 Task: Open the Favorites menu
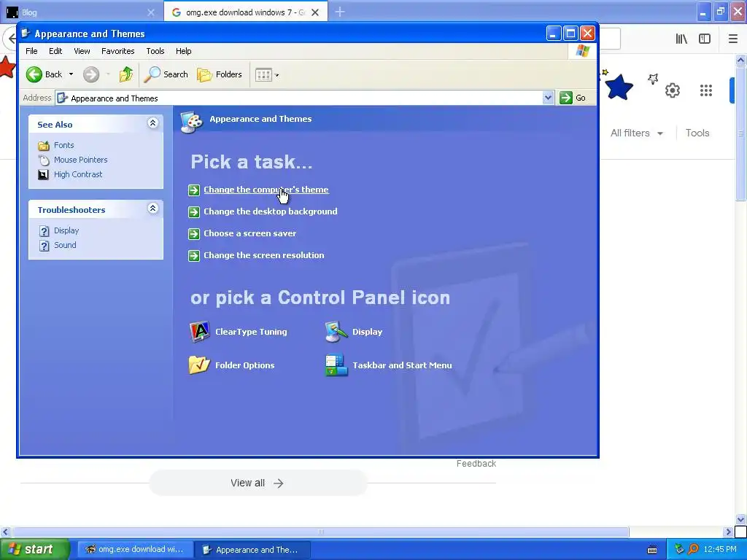(x=117, y=51)
